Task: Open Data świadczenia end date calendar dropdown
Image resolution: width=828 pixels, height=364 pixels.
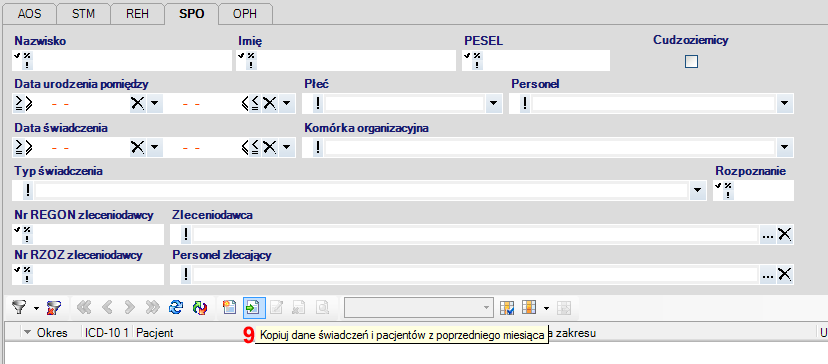Action: click(x=286, y=147)
